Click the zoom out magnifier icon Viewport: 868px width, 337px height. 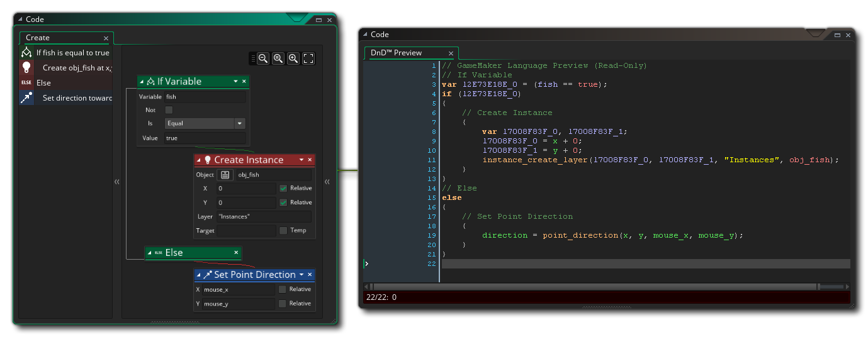(x=263, y=58)
